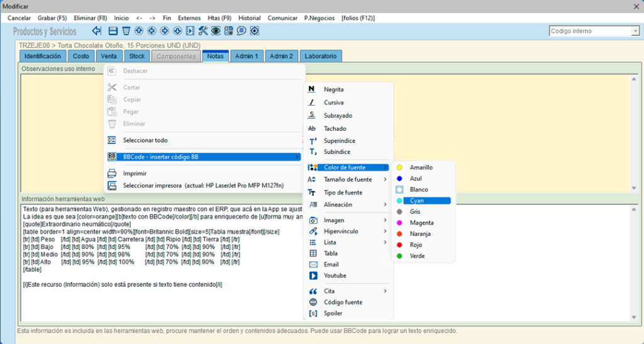644x344 pixels.
Task: Switch to Costo tab
Action: point(81,56)
